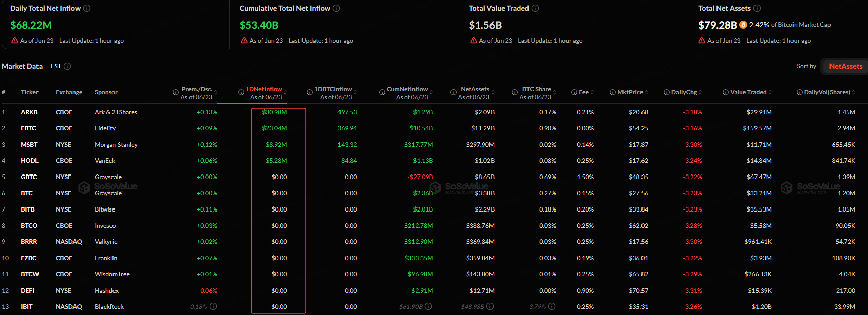The width and height of the screenshot is (868, 315).
Task: Click the Exchange column header
Action: (69, 92)
